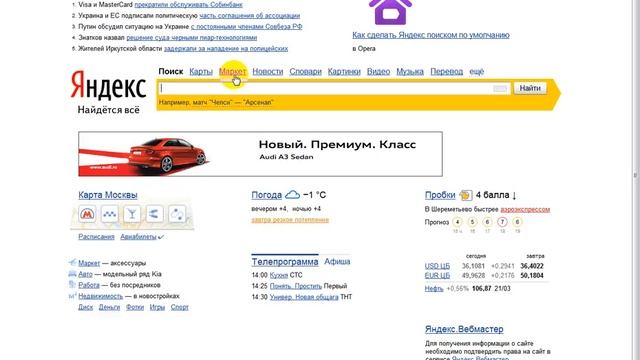The image size is (640, 360).
Task: Click the Яндекс logo
Action: pos(108,86)
